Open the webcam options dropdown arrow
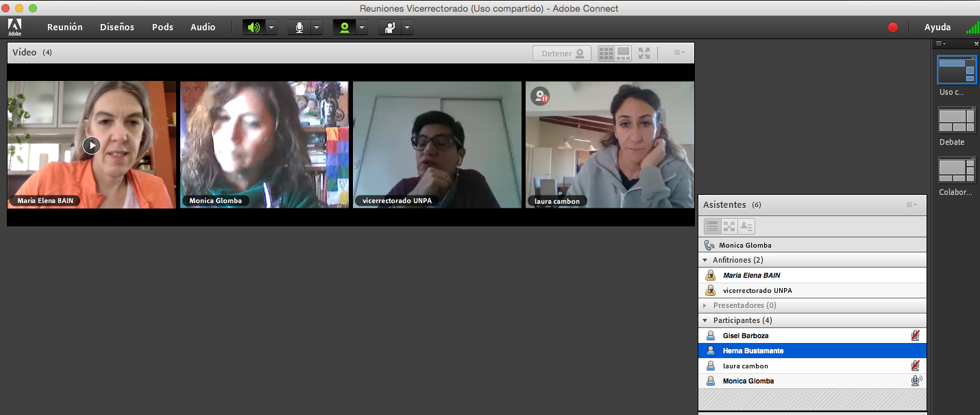The height and width of the screenshot is (415, 980). 362,27
